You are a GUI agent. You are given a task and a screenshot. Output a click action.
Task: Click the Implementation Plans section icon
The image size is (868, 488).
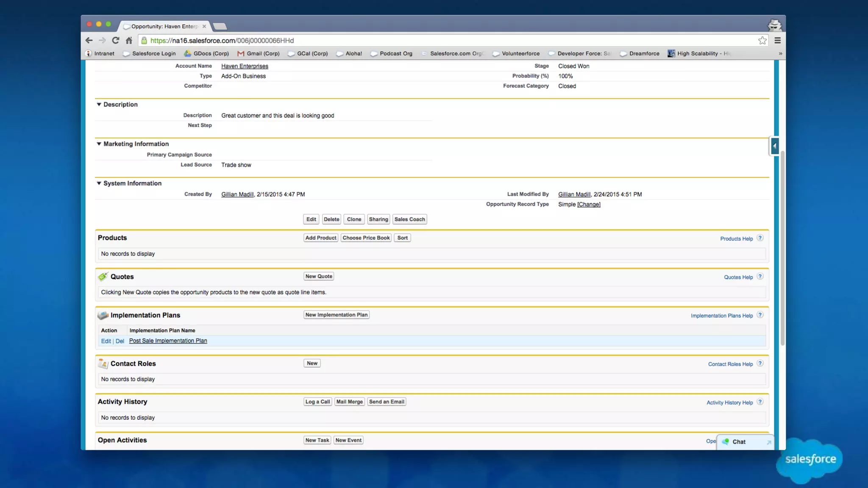(x=103, y=315)
